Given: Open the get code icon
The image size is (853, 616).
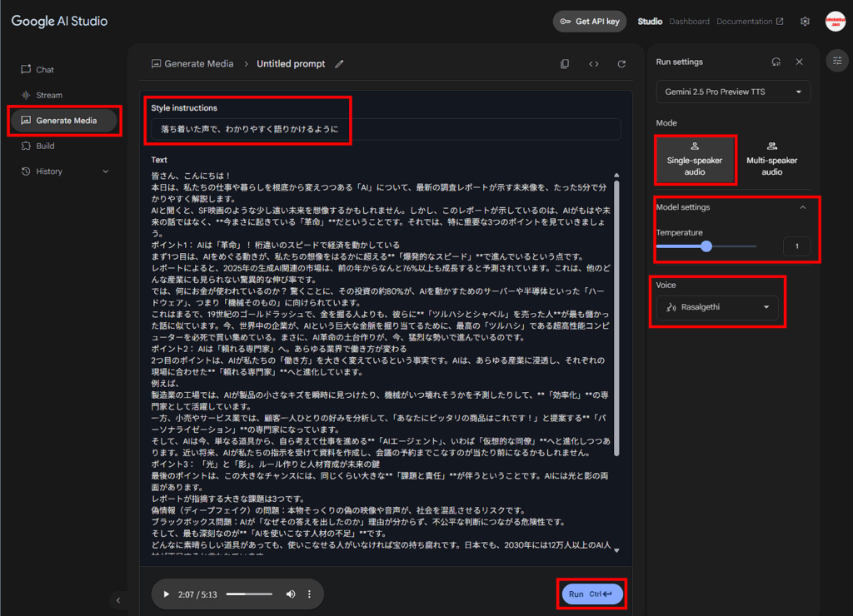Looking at the screenshot, I should coord(593,64).
